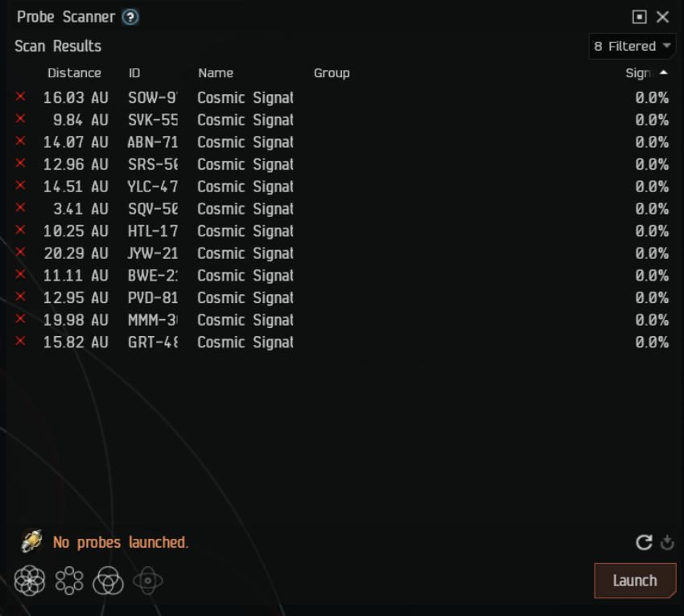
Task: Open the Probe Scanner help icon
Action: (x=130, y=17)
